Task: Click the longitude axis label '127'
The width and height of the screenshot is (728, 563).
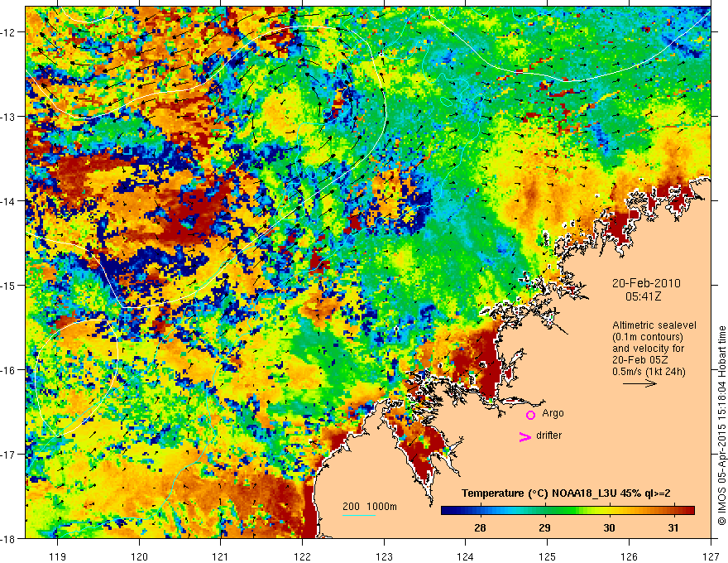Action: coord(711,556)
